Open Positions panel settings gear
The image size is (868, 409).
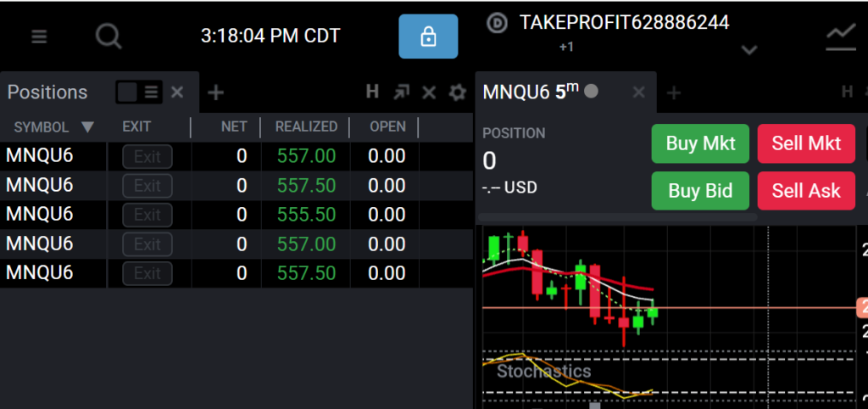(x=457, y=92)
